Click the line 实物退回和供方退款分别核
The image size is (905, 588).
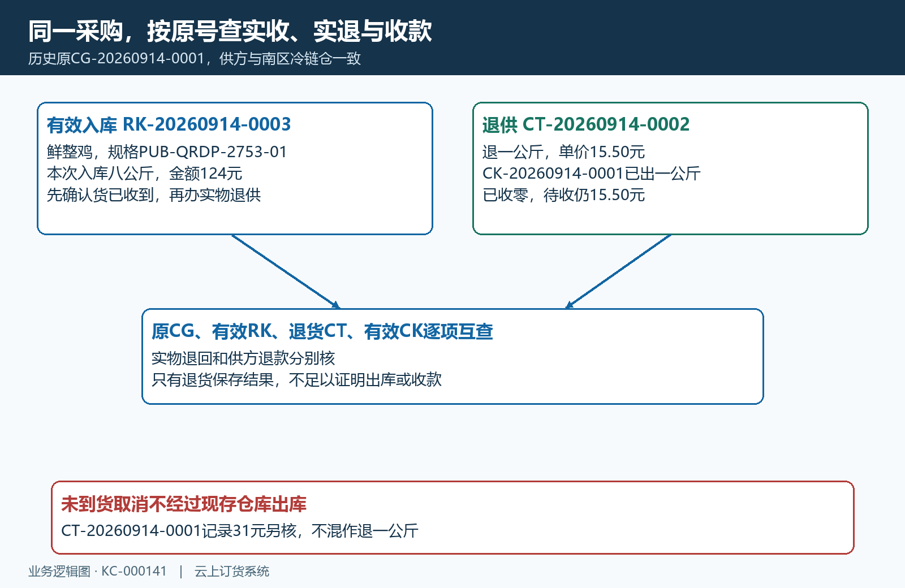243,358
